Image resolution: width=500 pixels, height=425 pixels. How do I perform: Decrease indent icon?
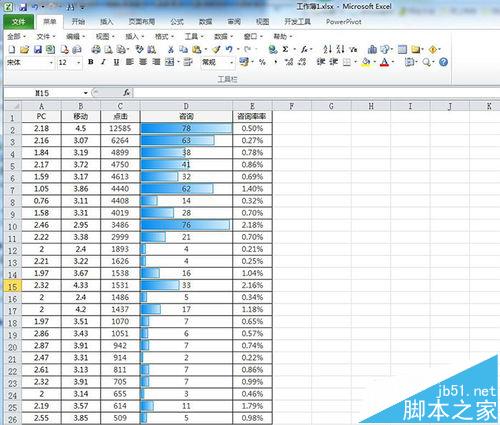click(321, 62)
